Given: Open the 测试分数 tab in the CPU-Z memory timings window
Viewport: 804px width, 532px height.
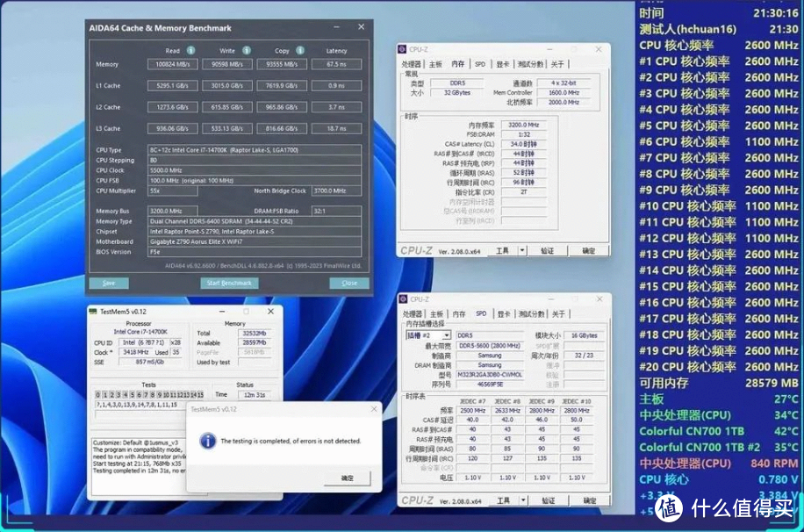Looking at the screenshot, I should 530,64.
